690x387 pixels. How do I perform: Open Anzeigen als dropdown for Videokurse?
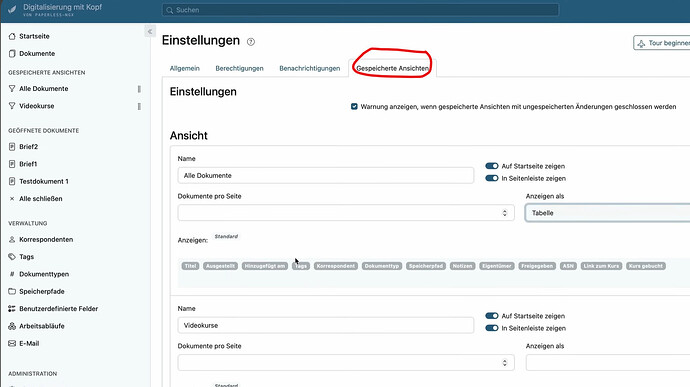(608, 363)
